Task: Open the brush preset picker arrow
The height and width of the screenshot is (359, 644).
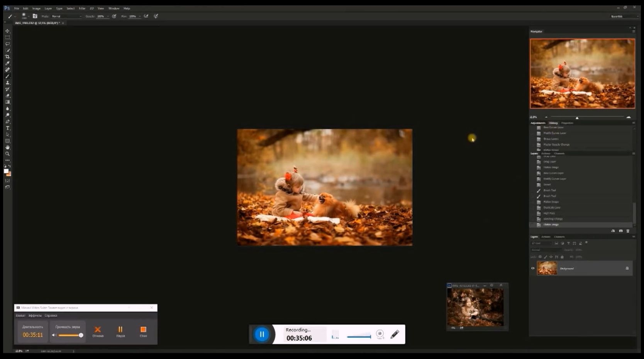Action: pyautogui.click(x=29, y=16)
